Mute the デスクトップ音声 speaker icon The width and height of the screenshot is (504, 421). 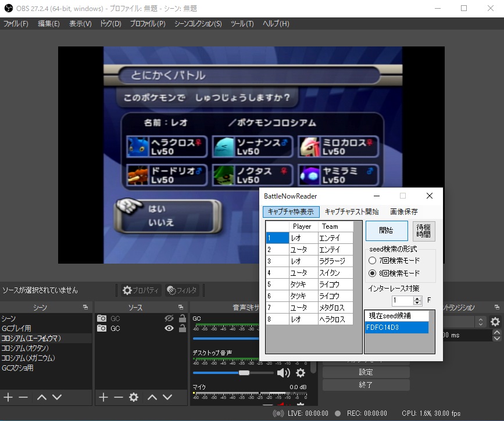pos(283,373)
